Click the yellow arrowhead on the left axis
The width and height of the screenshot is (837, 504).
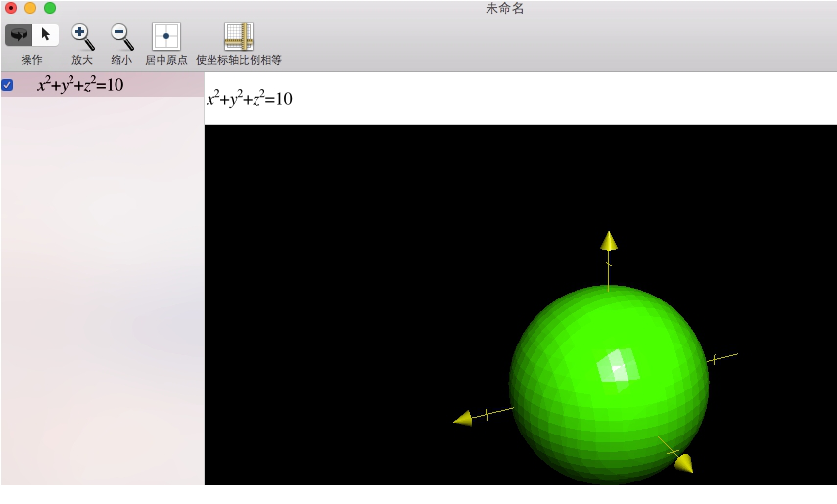point(463,419)
